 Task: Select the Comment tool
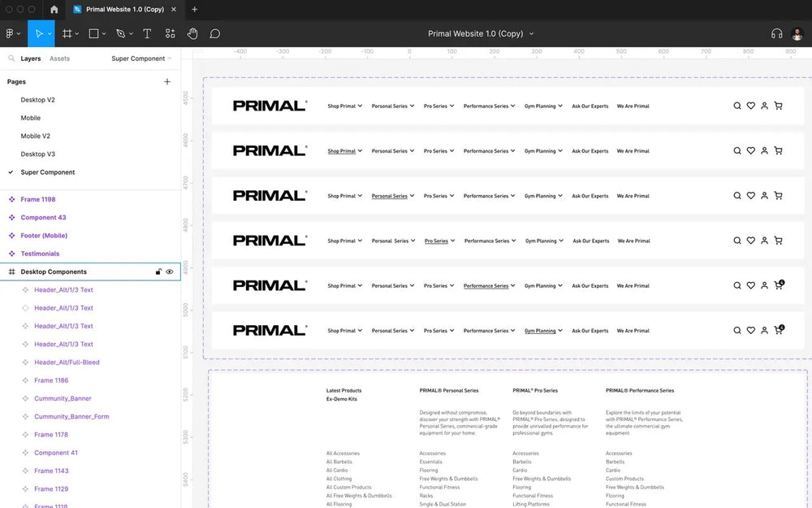click(215, 33)
